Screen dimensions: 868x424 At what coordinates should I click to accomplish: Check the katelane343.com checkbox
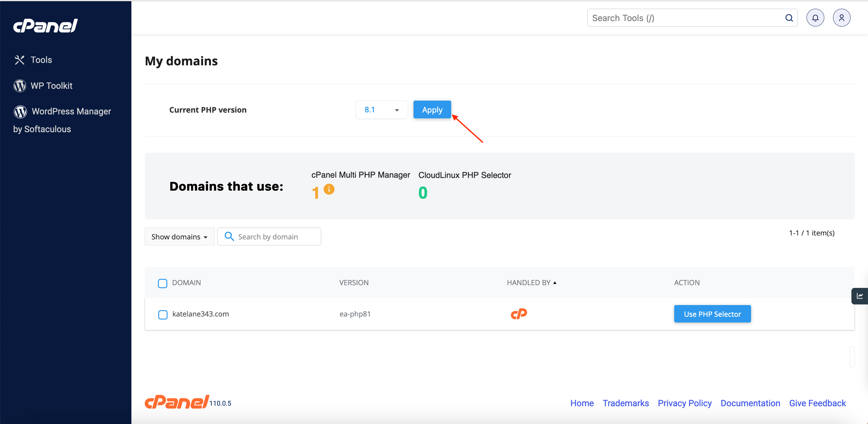[x=163, y=315]
